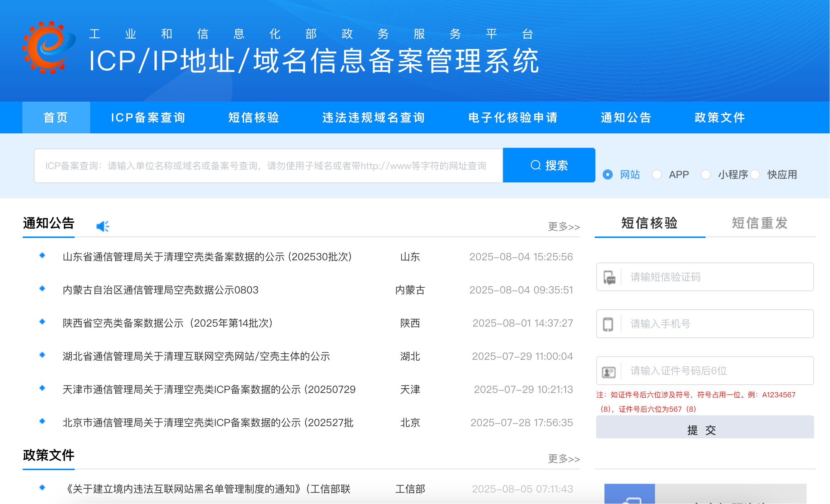This screenshot has width=830, height=504.
Task: Go to 违法违规域名查询 in the navigation bar
Action: click(373, 118)
